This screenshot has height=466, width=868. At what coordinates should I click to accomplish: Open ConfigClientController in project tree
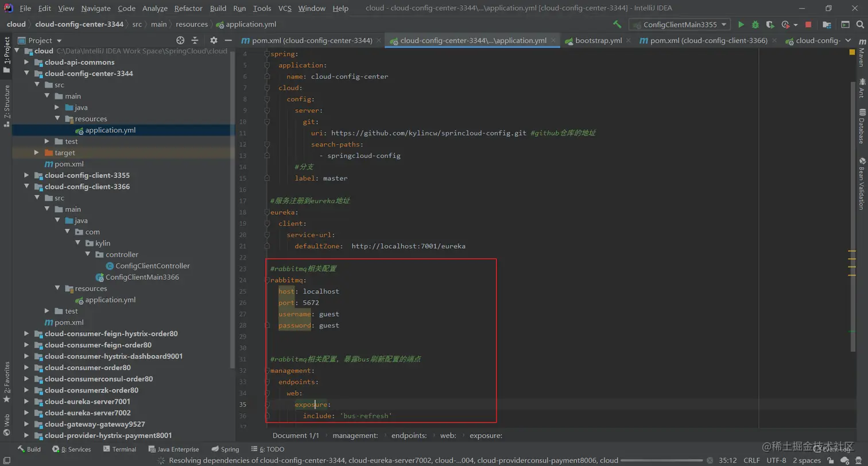(152, 266)
